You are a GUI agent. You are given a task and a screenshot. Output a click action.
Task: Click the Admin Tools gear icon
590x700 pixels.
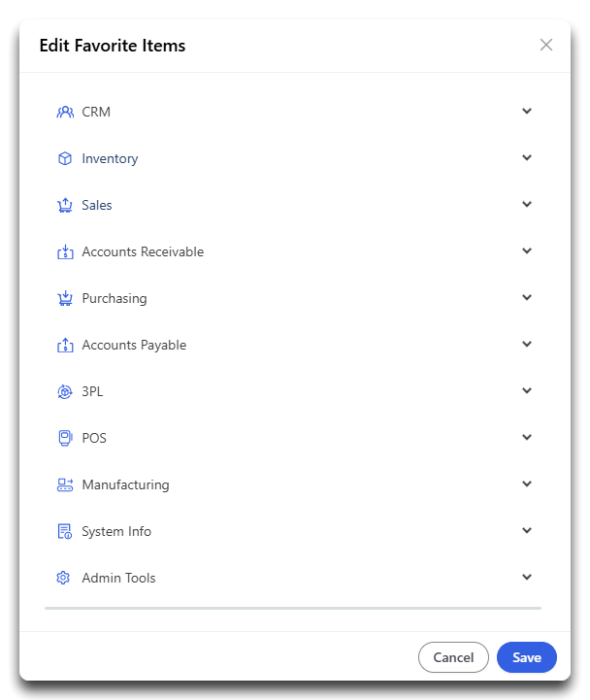(63, 578)
